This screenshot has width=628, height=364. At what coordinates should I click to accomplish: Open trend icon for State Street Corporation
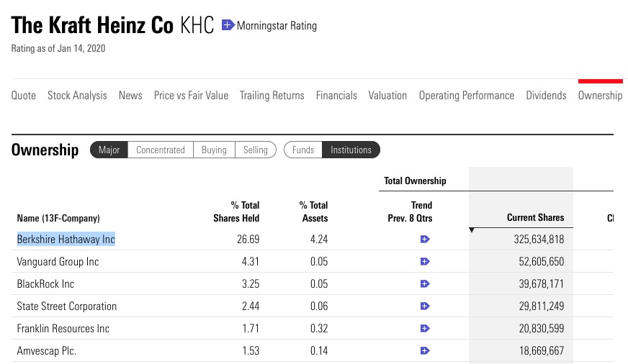pos(425,306)
